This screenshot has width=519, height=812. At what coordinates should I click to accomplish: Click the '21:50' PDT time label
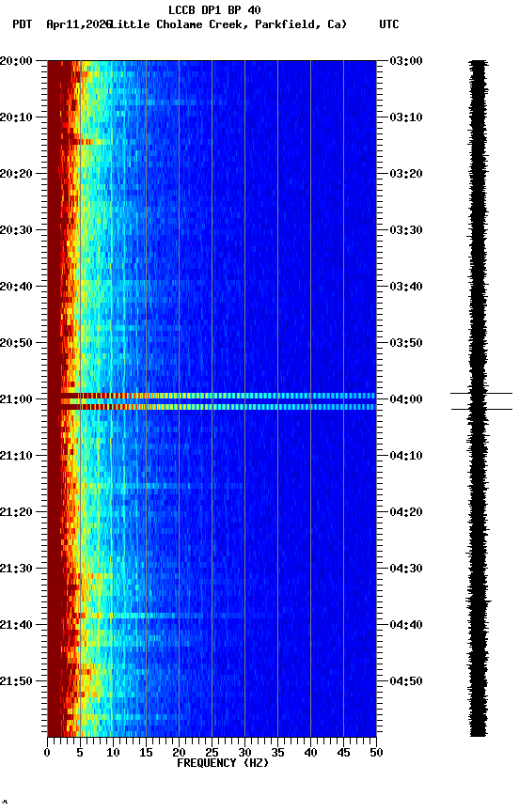pyautogui.click(x=16, y=681)
